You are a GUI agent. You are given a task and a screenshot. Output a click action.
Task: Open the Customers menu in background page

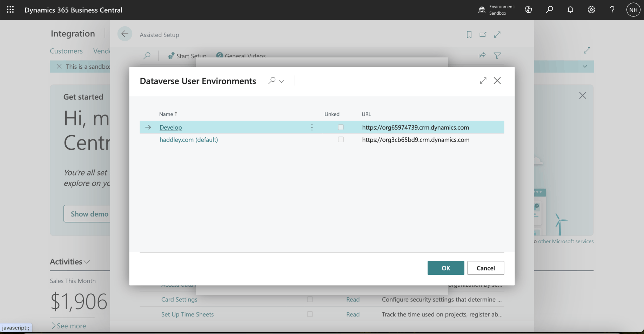(x=66, y=51)
